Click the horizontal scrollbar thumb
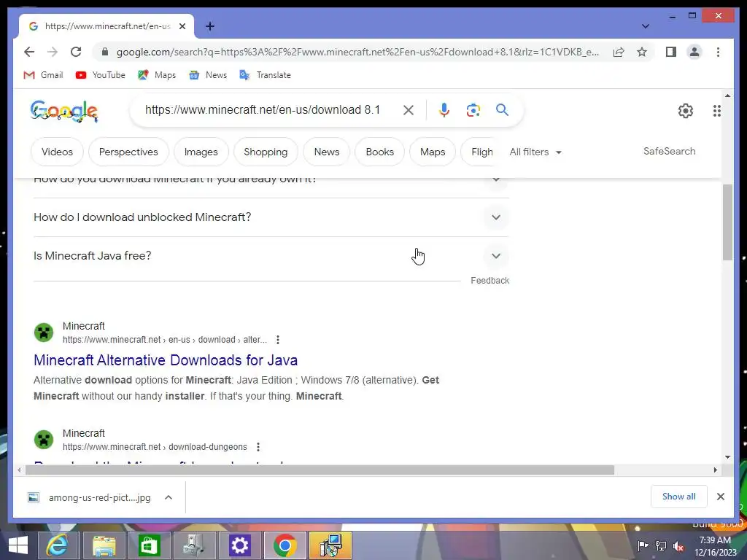 tap(320, 470)
